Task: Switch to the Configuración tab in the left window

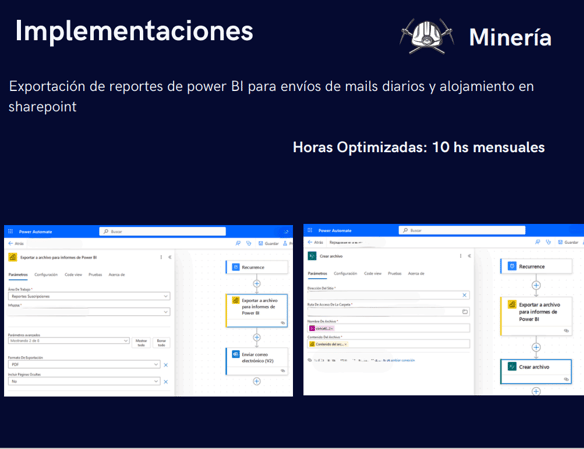Action: [46, 274]
